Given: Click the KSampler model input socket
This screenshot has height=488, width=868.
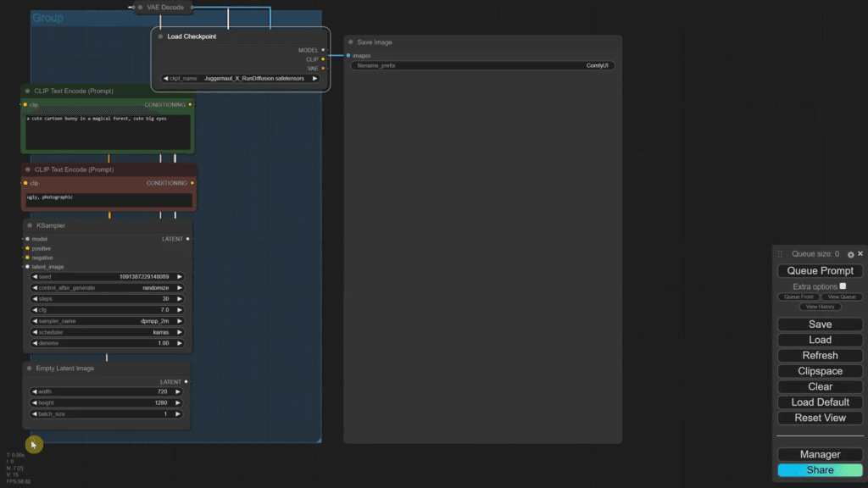Looking at the screenshot, I should pyautogui.click(x=27, y=239).
